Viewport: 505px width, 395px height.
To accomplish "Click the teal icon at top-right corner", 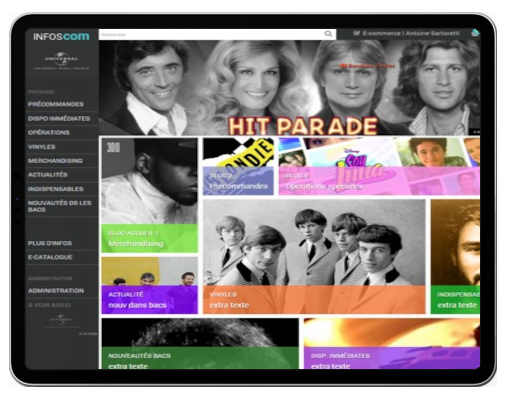I will tap(476, 33).
